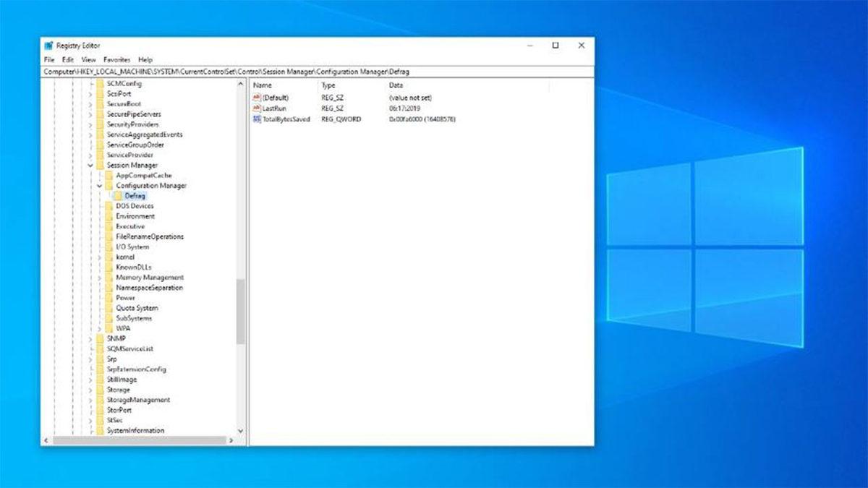Viewport: 868px width, 488px height.
Task: Click the Session Manager folder icon
Action: coord(100,165)
